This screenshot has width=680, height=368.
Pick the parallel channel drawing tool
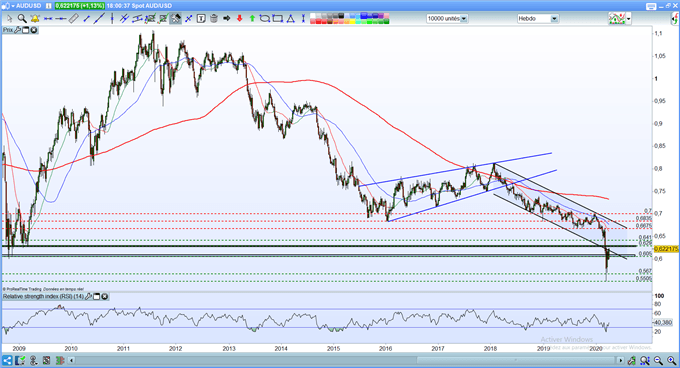coord(137,19)
